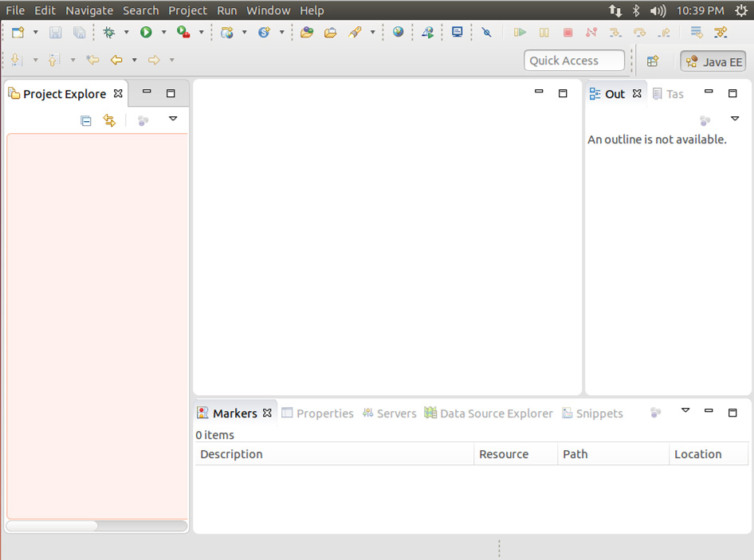The image size is (754, 560).
Task: Open the Web Browser globe icon
Action: (399, 32)
